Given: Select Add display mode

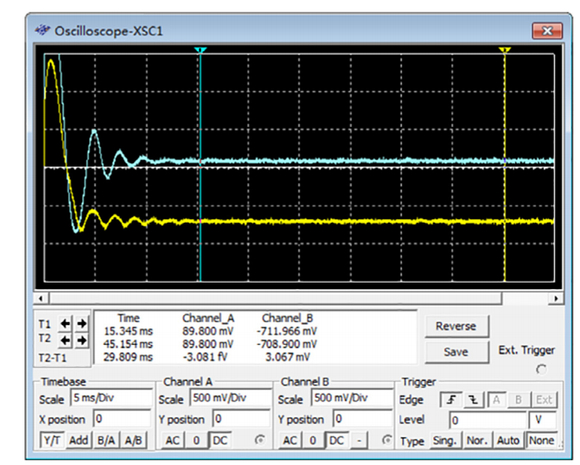Looking at the screenshot, I should click(x=78, y=440).
